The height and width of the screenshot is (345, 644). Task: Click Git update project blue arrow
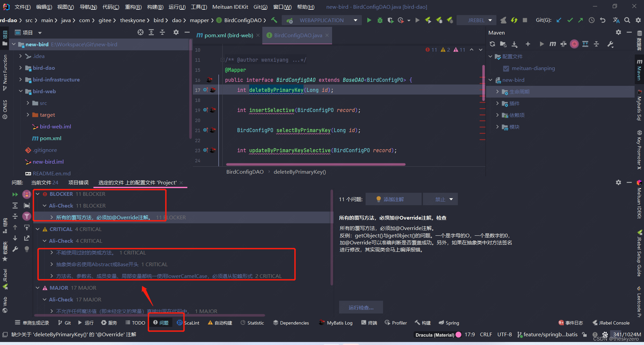[x=559, y=20]
